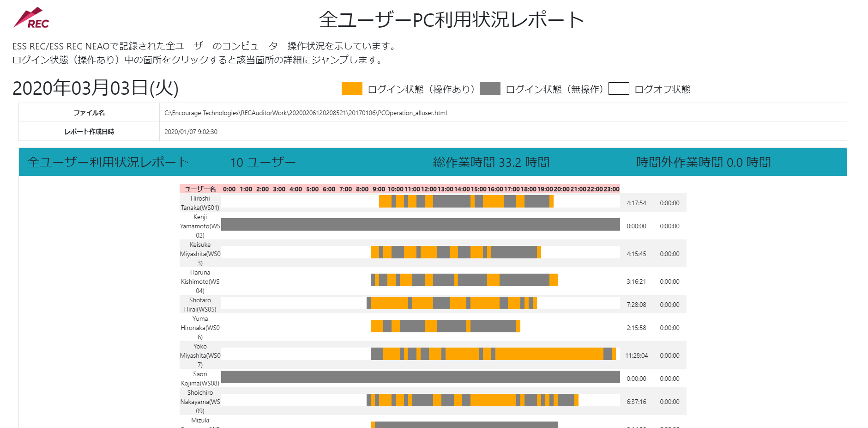The image size is (868, 428).
Task: Click the white logoff-state legend box
Action: coord(619,88)
